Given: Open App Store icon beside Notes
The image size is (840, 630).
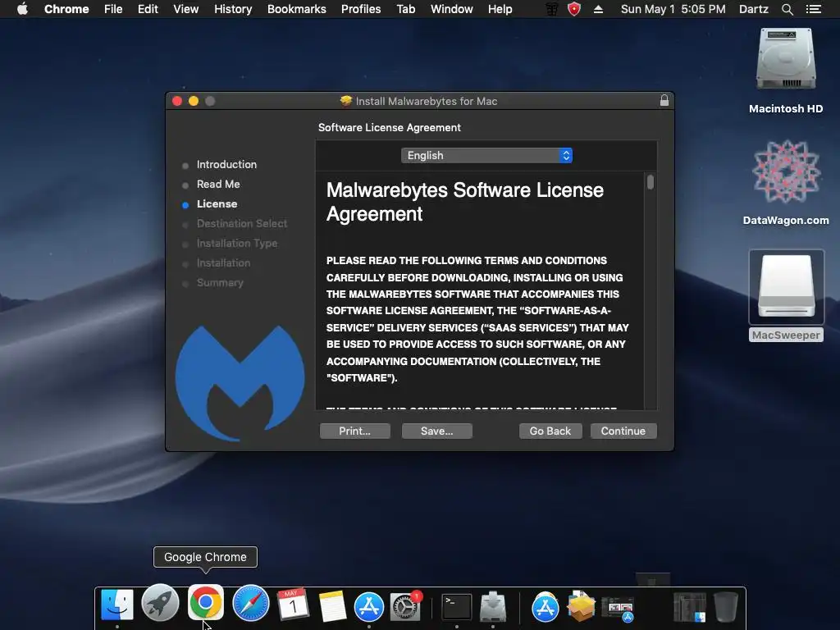Looking at the screenshot, I should tap(368, 607).
